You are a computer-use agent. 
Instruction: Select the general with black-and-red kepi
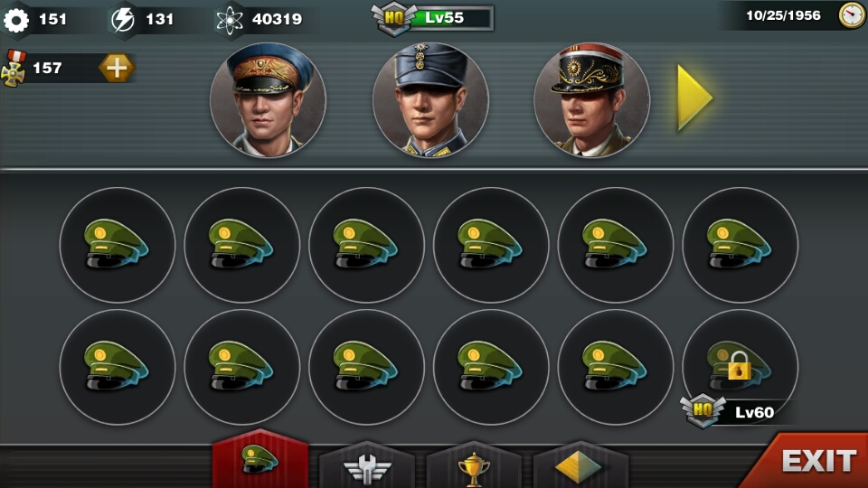coord(591,100)
